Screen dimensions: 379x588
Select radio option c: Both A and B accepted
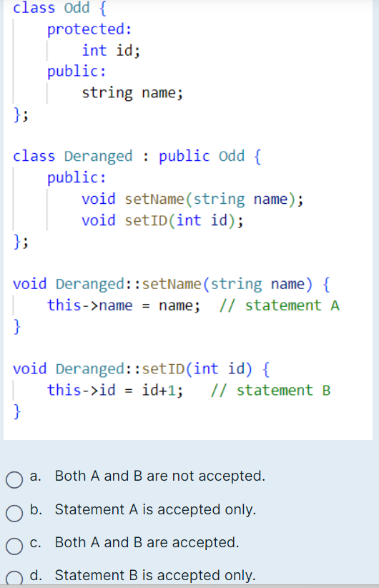pyautogui.click(x=14, y=546)
